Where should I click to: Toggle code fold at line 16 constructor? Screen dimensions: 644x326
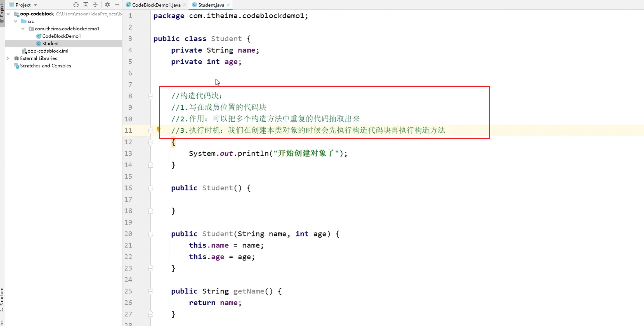coord(150,188)
